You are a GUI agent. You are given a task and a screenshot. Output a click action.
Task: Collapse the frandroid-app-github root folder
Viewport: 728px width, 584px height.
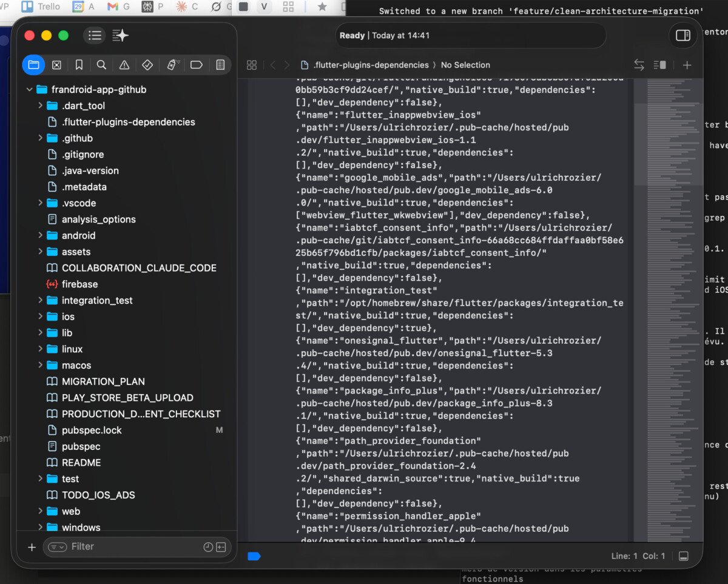[29, 90]
